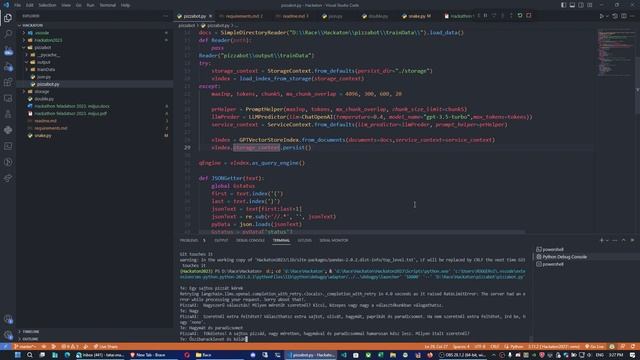This screenshot has height=360, width=640.
Task: Close the terminal panel
Action: point(632,240)
